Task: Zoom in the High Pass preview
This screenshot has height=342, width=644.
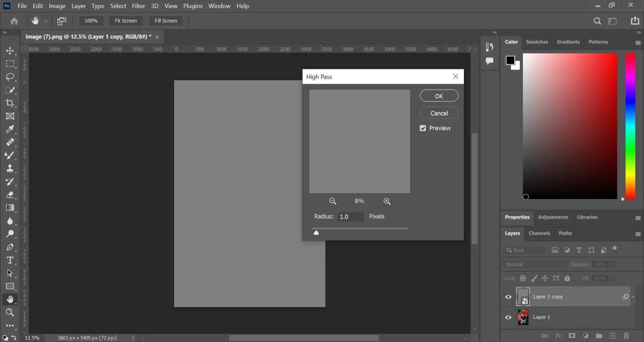Action: tap(387, 201)
